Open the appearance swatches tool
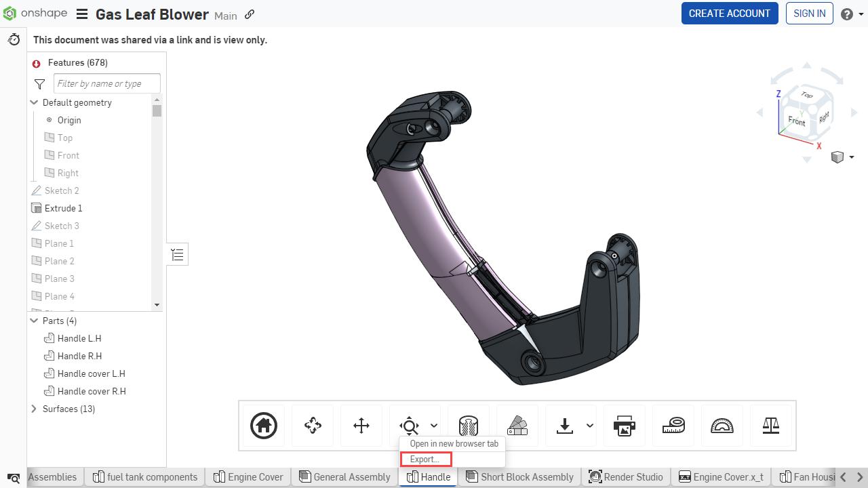Image resolution: width=868 pixels, height=488 pixels. [517, 426]
